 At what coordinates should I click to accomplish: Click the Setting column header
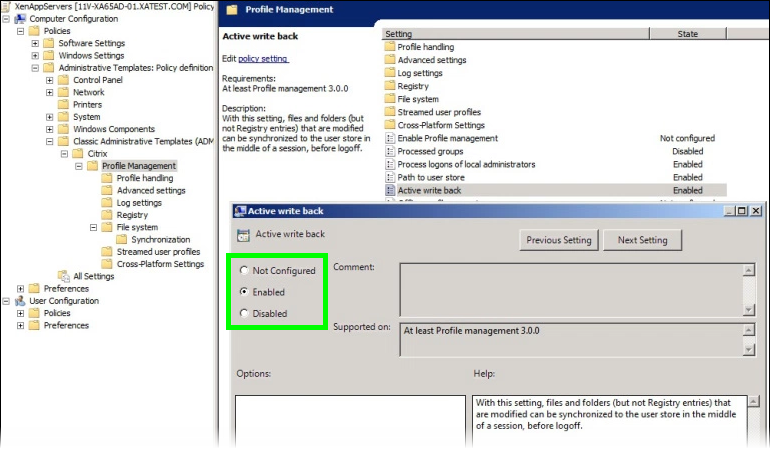pos(515,34)
